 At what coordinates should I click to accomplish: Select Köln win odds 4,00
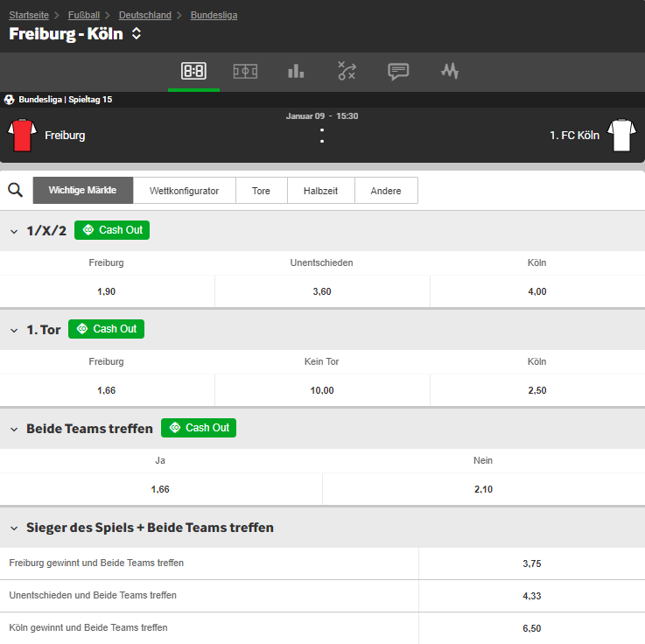[537, 291]
